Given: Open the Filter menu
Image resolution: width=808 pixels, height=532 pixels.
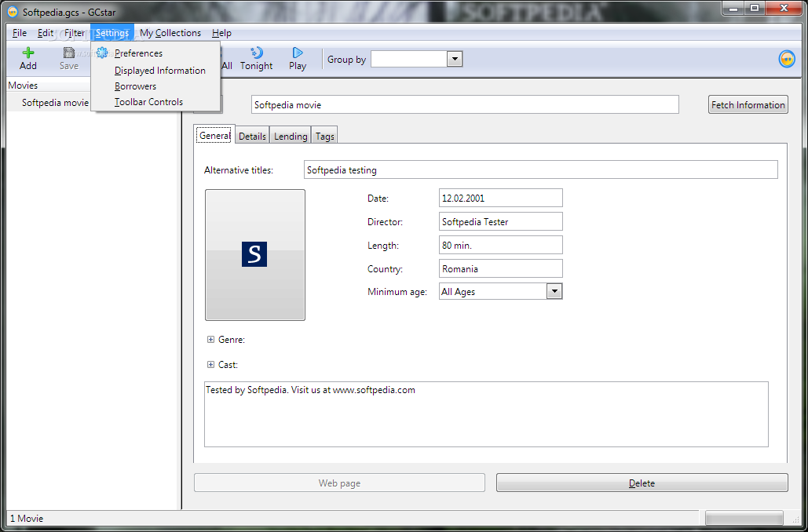Looking at the screenshot, I should point(74,33).
